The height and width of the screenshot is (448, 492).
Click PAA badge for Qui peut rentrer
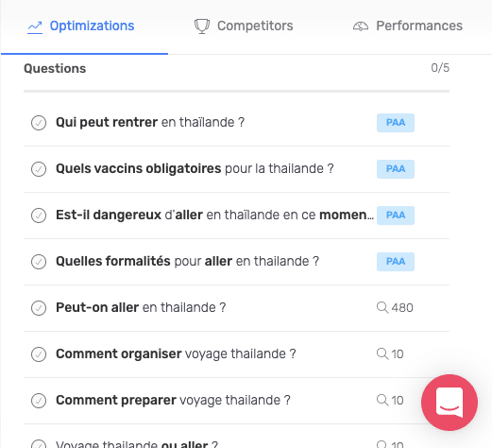point(396,123)
